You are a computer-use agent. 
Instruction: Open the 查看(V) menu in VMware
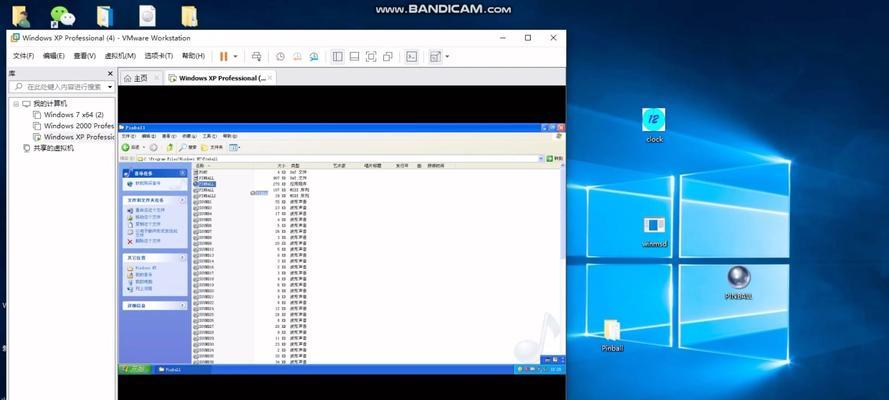tap(84, 56)
